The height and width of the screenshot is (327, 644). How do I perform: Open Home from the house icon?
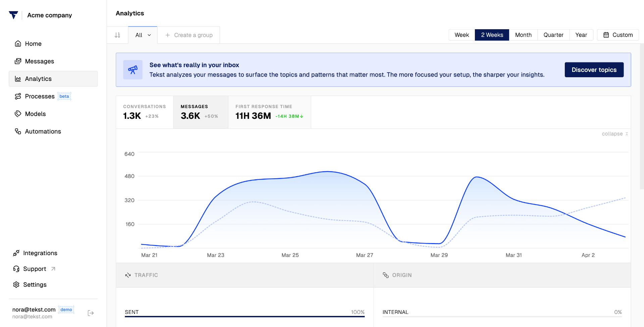point(18,44)
